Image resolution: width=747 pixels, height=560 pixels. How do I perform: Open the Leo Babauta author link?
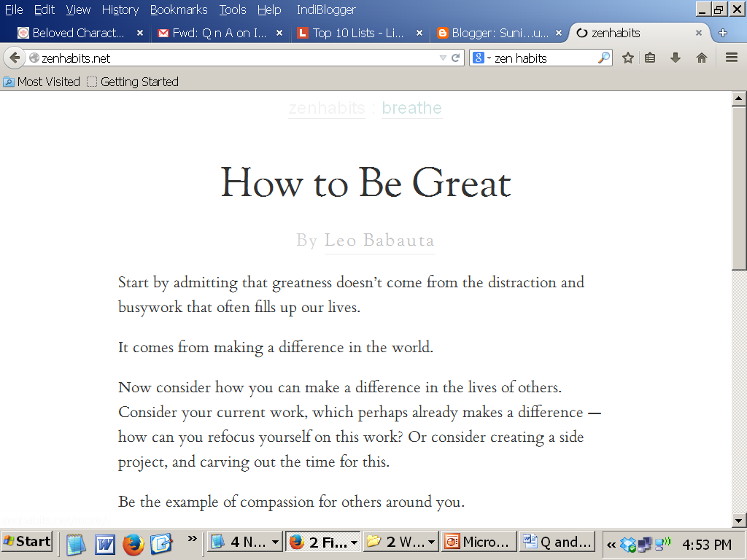pyautogui.click(x=379, y=241)
